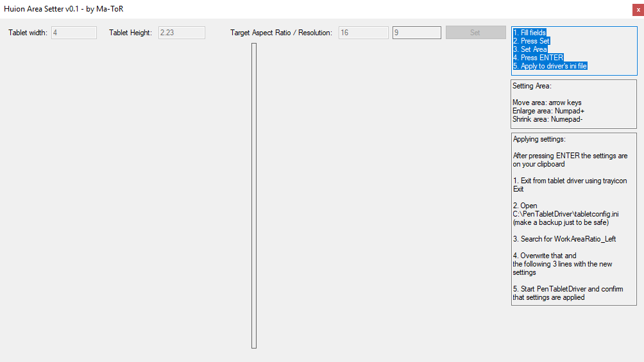The image size is (644, 362).
Task: Click the '3. Set Area' instruction line
Action: tap(530, 49)
